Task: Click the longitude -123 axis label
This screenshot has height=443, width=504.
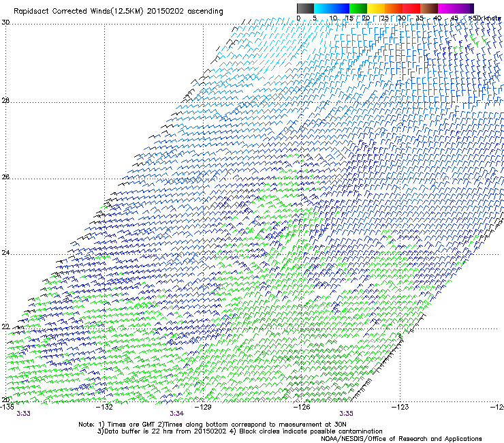Action: (400, 407)
